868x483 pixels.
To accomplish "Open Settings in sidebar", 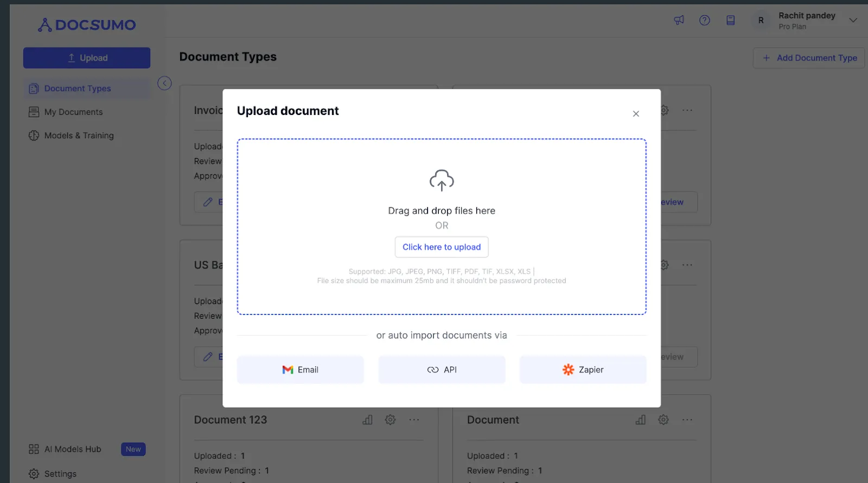I will tap(53, 474).
